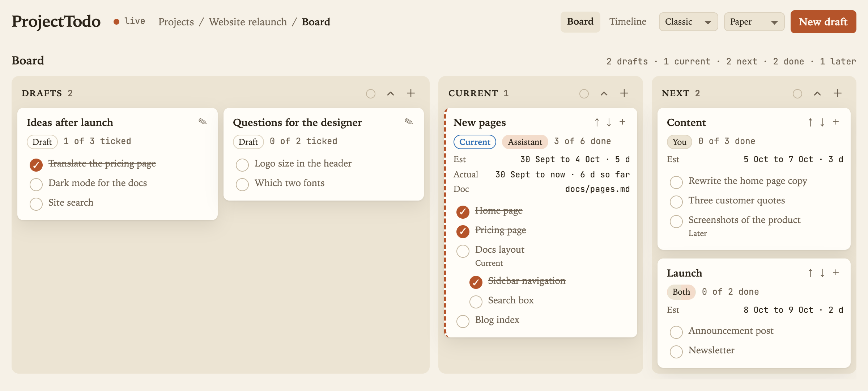Go to Projects breadcrumb
This screenshot has height=391, width=868.
(176, 22)
